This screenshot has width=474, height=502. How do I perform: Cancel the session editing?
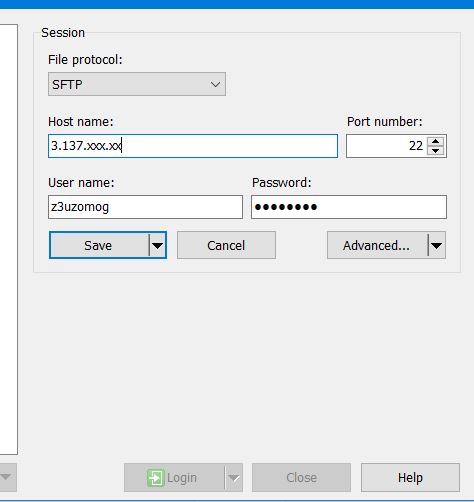(226, 245)
